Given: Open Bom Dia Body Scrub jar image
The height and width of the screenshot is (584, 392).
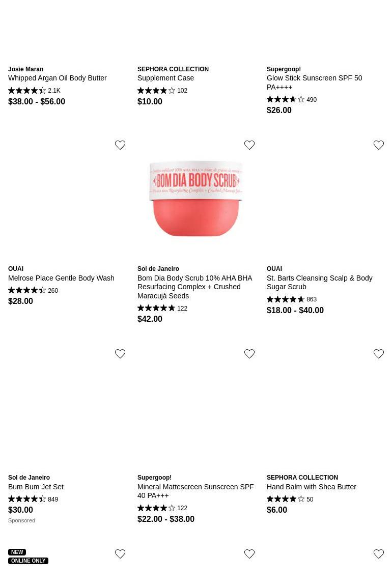Looking at the screenshot, I should coord(196,199).
